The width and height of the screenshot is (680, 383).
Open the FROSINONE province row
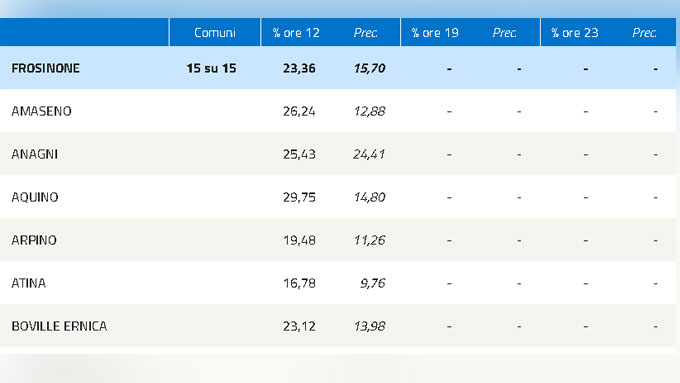338,68
